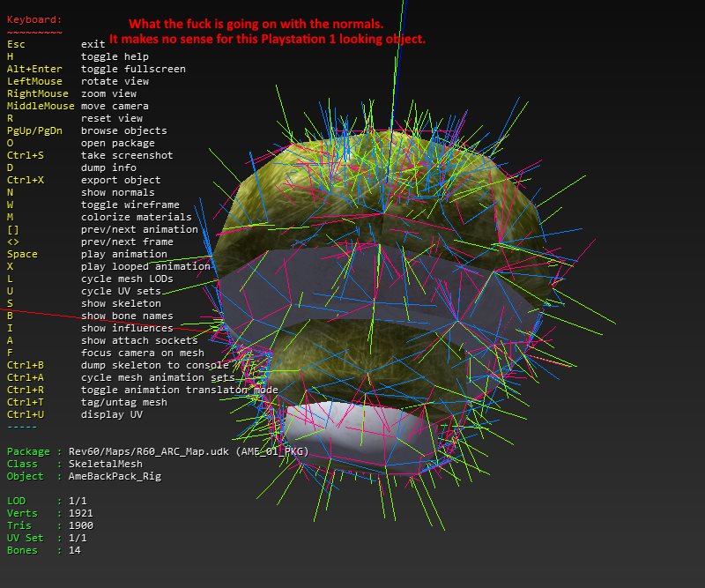Click the 'prev/next animation' text
The height and width of the screenshot is (588, 705).
pos(139,229)
